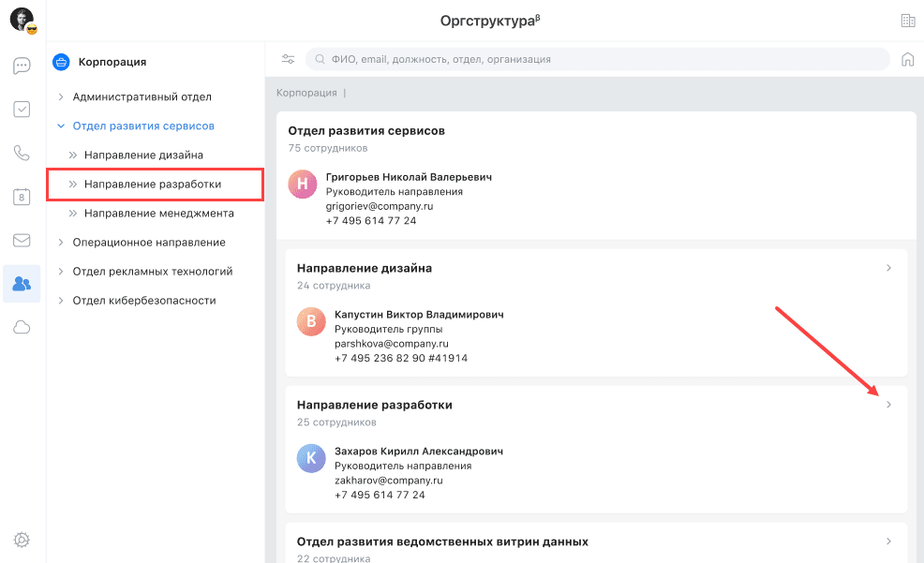Click the Корпорация root label in sidebar

click(x=112, y=62)
